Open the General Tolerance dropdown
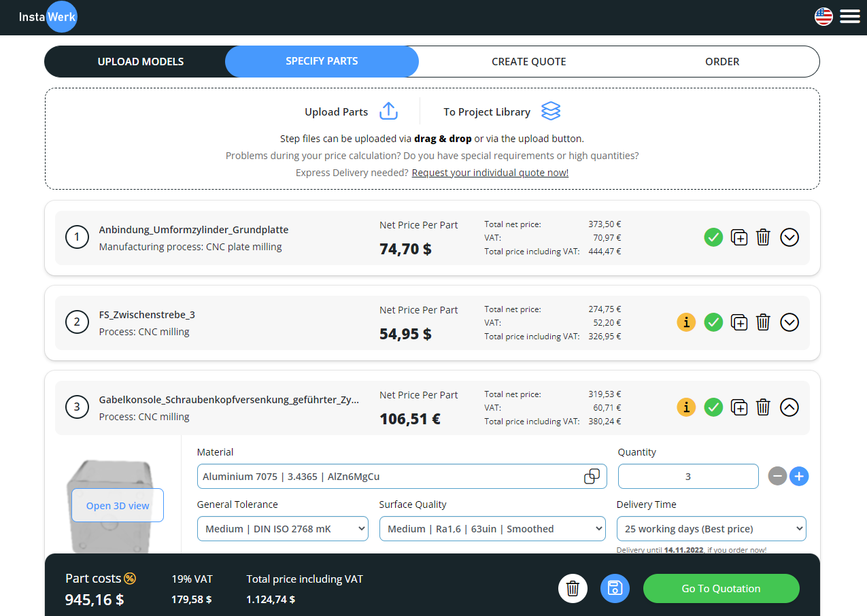The height and width of the screenshot is (616, 867). point(282,529)
